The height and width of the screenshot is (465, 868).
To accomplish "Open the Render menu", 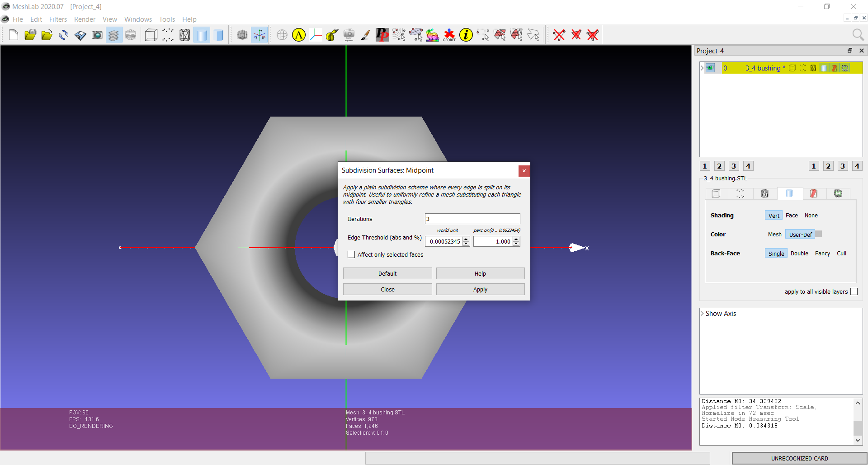I will (x=85, y=19).
